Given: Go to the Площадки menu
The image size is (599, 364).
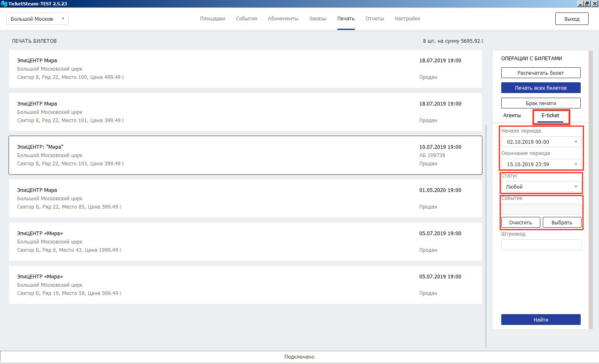Looking at the screenshot, I should (213, 19).
